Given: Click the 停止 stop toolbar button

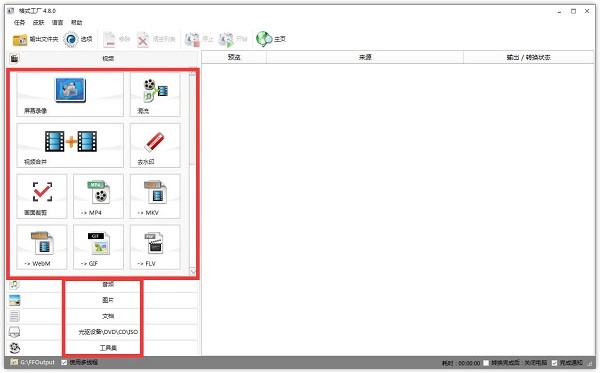Looking at the screenshot, I should click(199, 39).
